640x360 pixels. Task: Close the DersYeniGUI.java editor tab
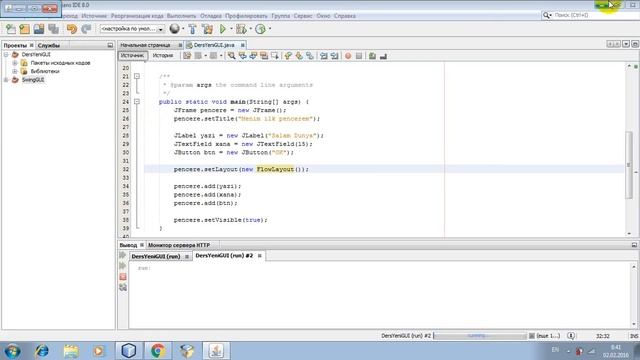pyautogui.click(x=242, y=45)
